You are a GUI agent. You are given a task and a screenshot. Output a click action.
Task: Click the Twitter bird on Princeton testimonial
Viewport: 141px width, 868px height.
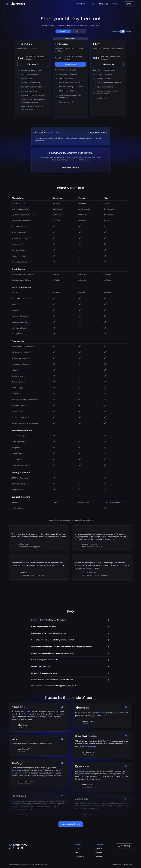coord(126,707)
